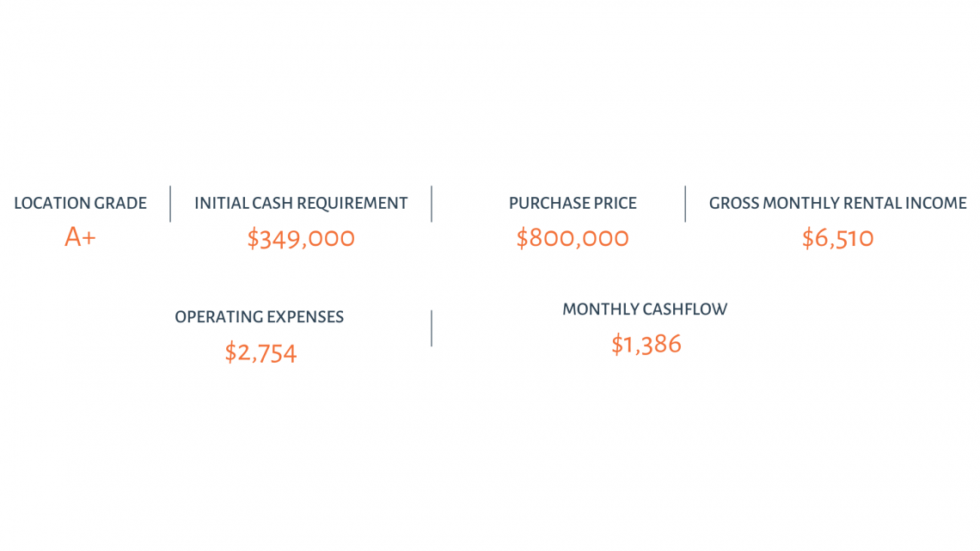Click divider between Purchase Price and Rental Income
The height and width of the screenshot is (551, 980).
click(685, 204)
